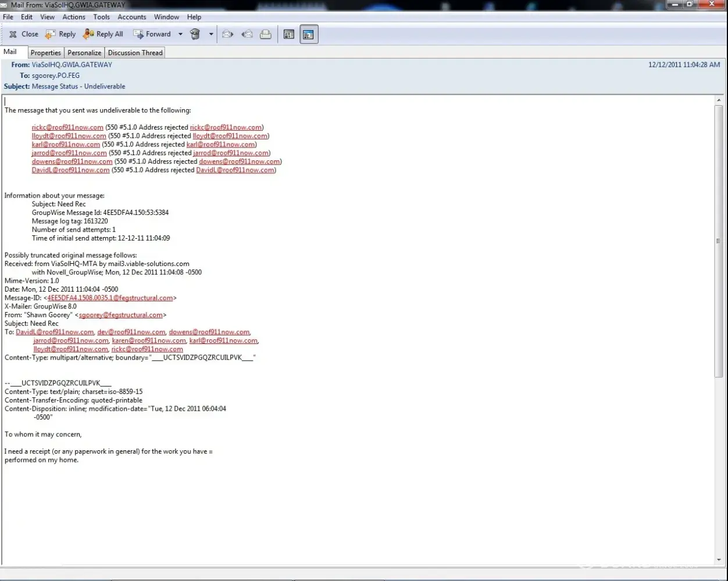Open the Actions menu
The width and height of the screenshot is (728, 581).
tap(74, 17)
